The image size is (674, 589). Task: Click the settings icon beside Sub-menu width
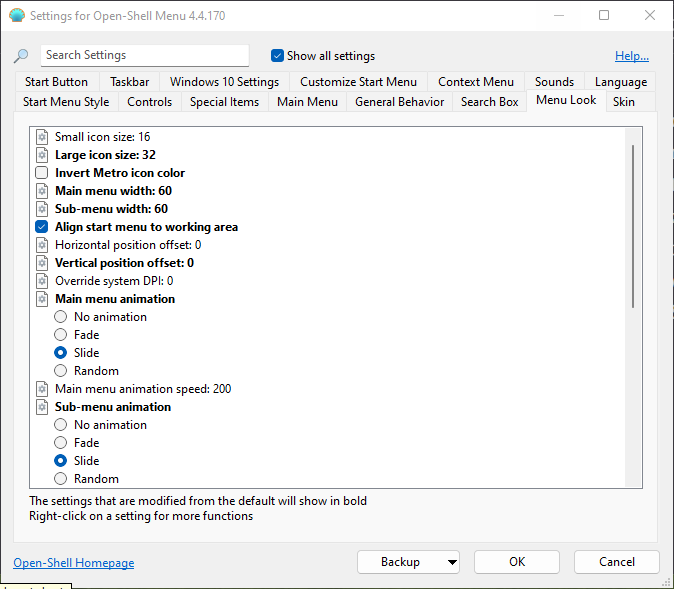coord(42,209)
